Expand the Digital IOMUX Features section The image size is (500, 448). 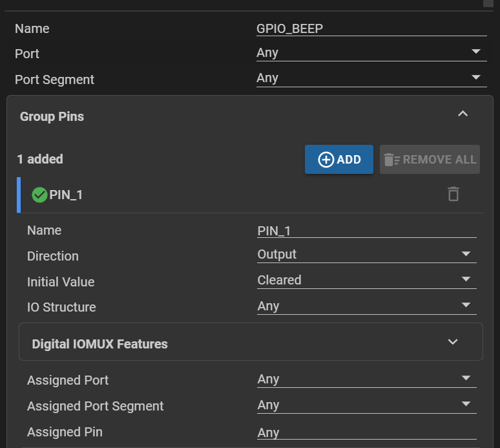click(453, 342)
